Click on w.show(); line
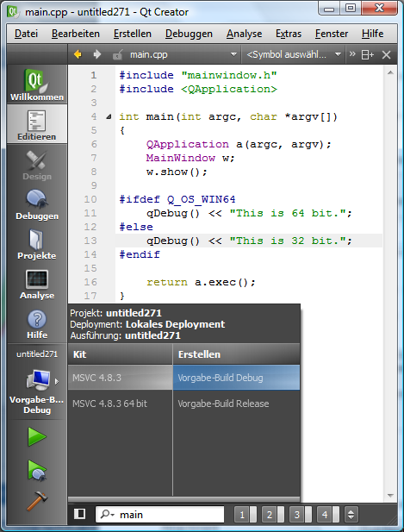This screenshot has height=532, width=404. (177, 172)
